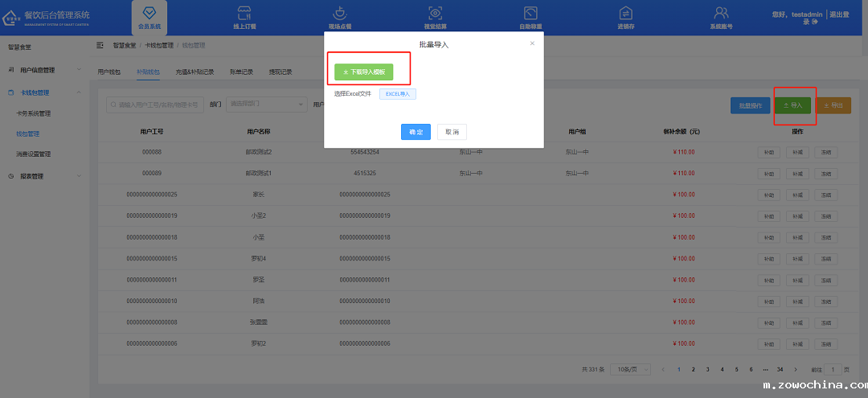
Task: Click the 智慧食堂 house logo
Action: pyautogui.click(x=11, y=18)
